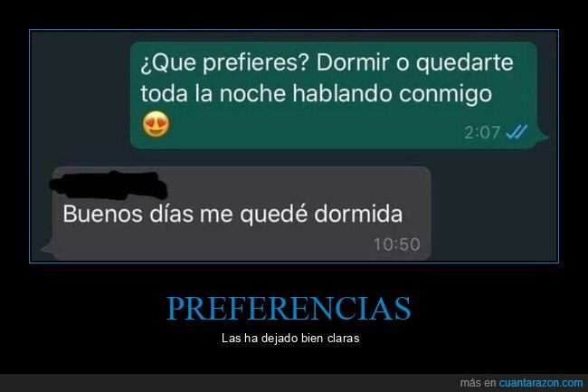
Task: Click the 'Las ha dejado bien claras' subtitle
Action: pyautogui.click(x=290, y=338)
